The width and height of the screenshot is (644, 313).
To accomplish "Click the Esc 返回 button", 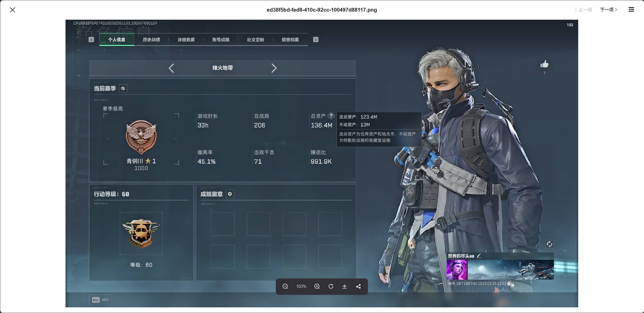I will pyautogui.click(x=100, y=300).
